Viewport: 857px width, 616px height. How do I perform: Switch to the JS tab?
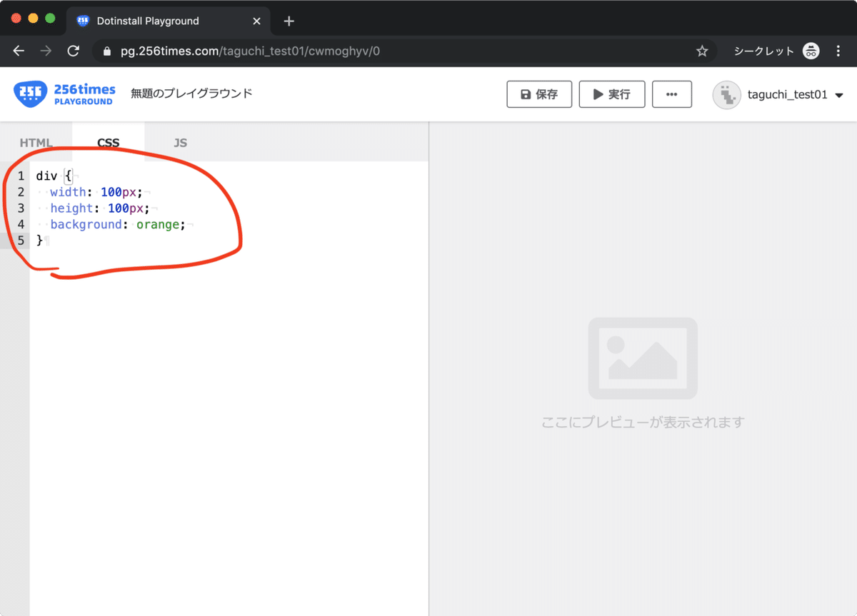(180, 143)
